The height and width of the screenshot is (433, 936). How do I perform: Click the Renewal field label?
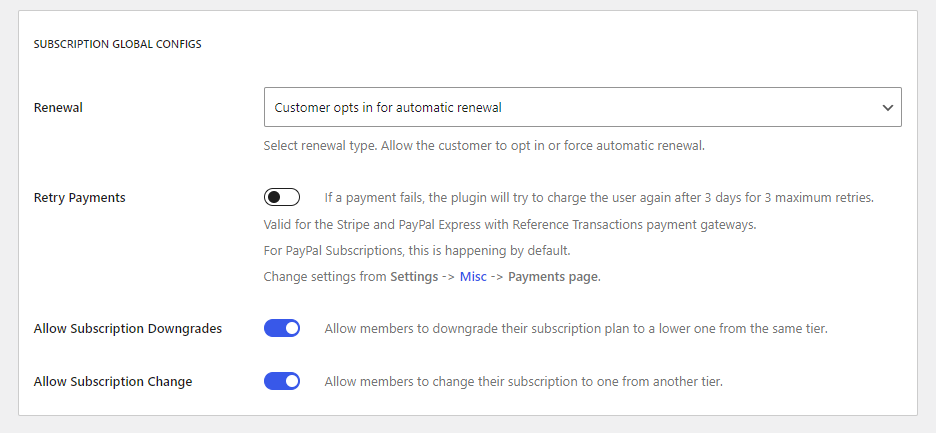click(x=58, y=108)
